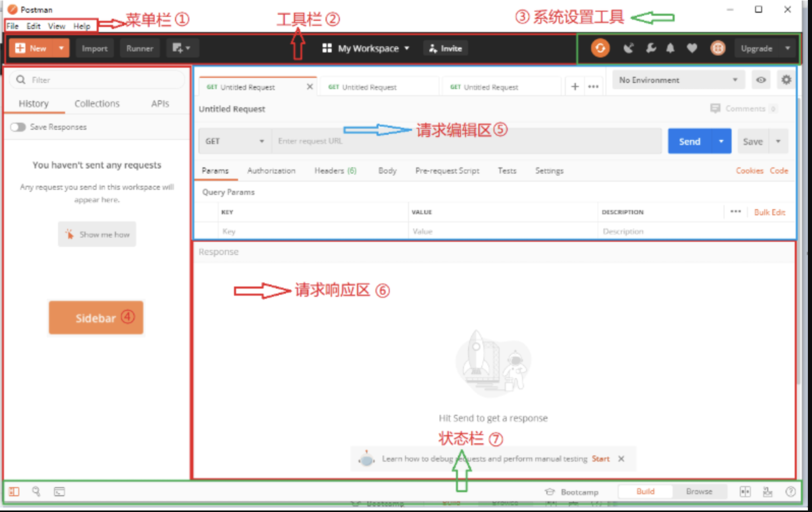
Task: Switch to third Untitled Request tab
Action: [x=501, y=87]
